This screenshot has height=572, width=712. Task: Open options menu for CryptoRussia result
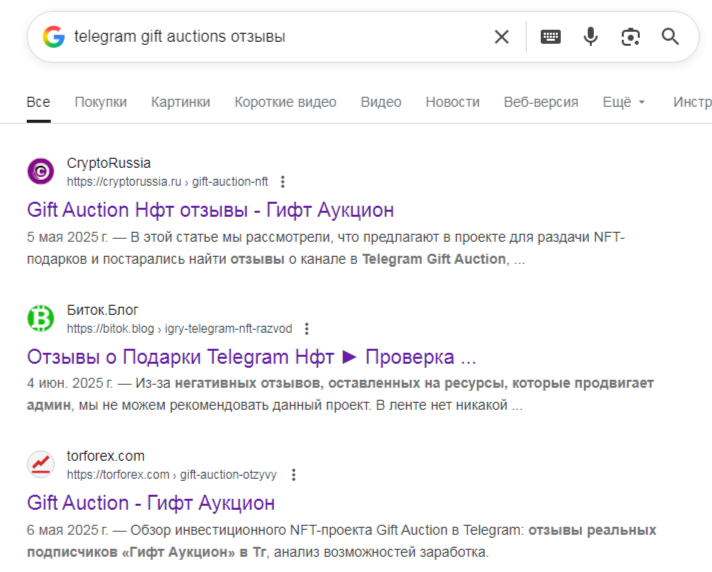click(283, 182)
